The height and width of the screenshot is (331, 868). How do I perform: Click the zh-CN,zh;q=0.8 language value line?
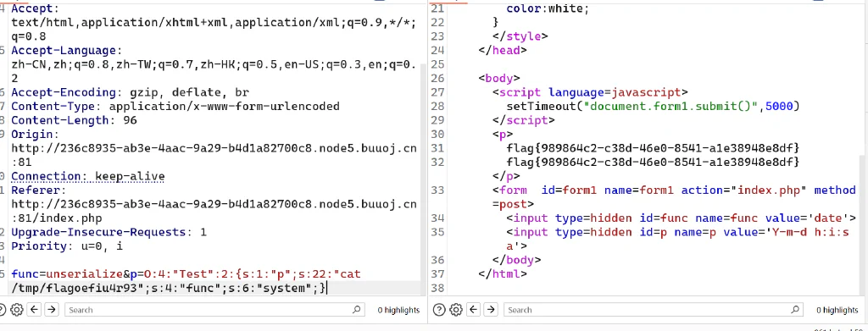pyautogui.click(x=213, y=64)
